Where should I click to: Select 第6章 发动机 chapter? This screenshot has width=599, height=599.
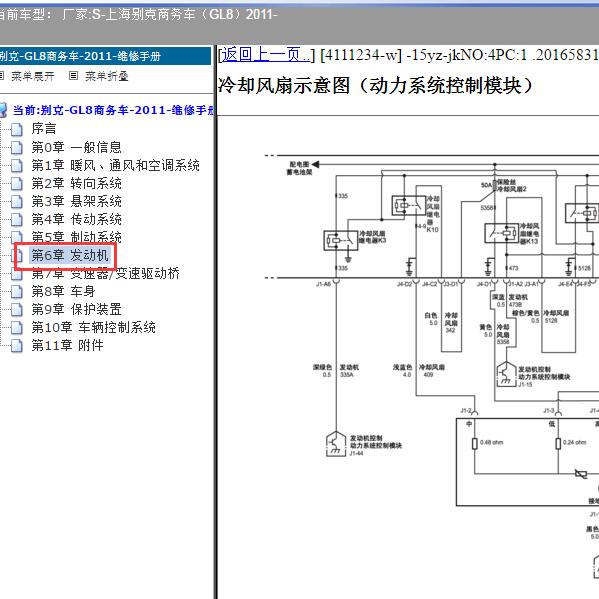coord(70,255)
